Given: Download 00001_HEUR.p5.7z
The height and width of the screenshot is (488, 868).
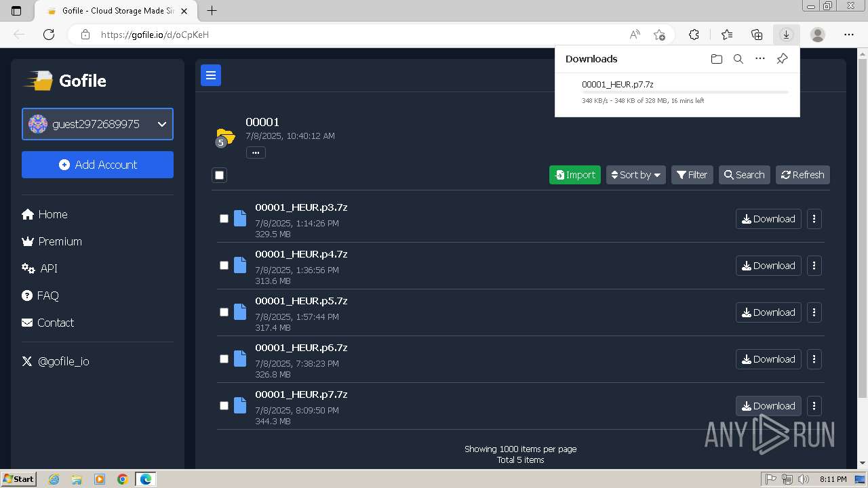Looking at the screenshot, I should [768, 312].
